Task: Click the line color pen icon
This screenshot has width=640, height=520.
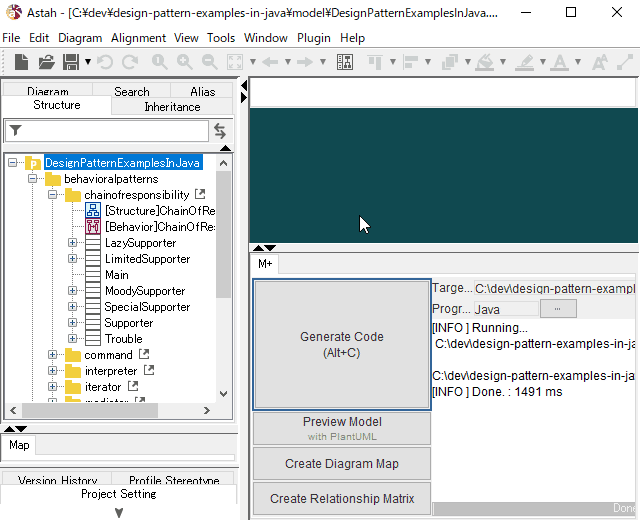Action: (525, 62)
